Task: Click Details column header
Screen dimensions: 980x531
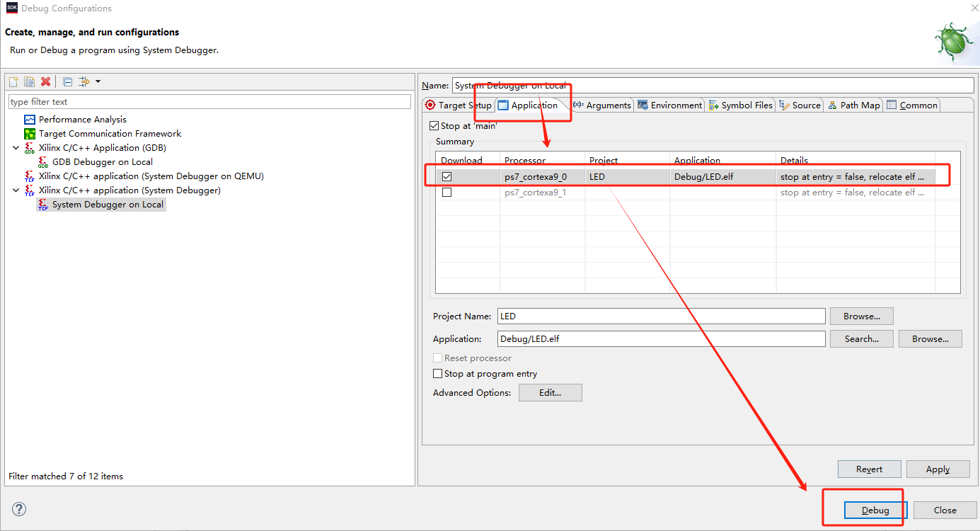Action: 855,161
